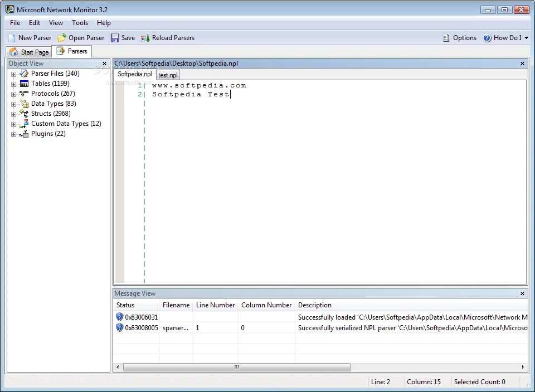Click the Network Monitor title bar app icon
Viewport: 535px width, 392px height.
tap(10, 9)
